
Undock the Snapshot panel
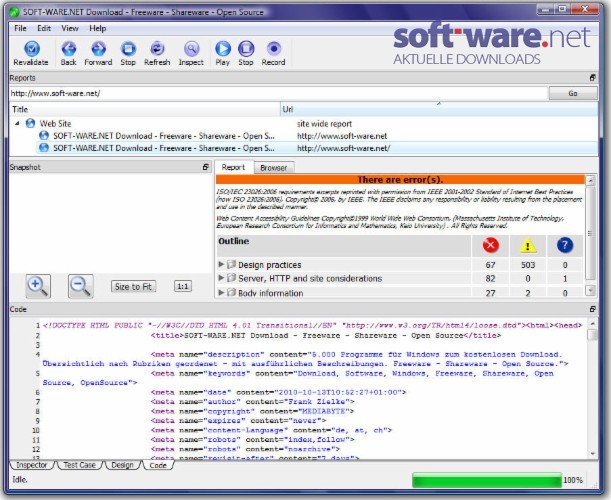coord(206,167)
